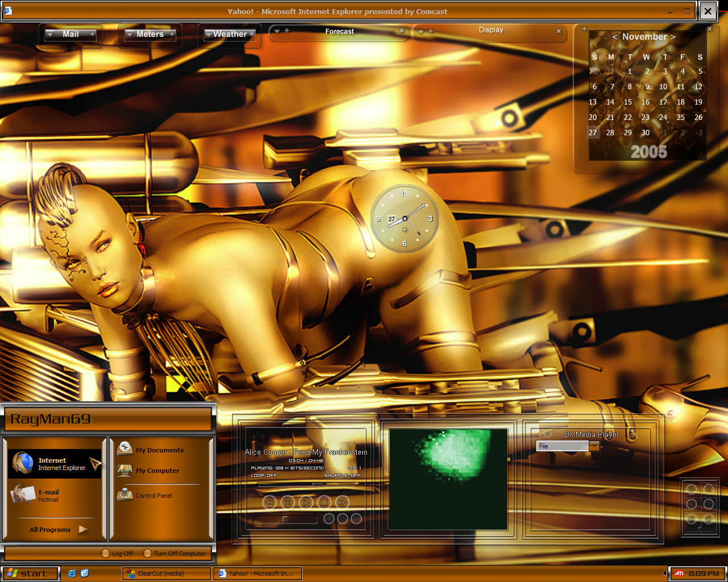The image size is (728, 582).
Task: Click the play button in media player
Action: (x=306, y=502)
